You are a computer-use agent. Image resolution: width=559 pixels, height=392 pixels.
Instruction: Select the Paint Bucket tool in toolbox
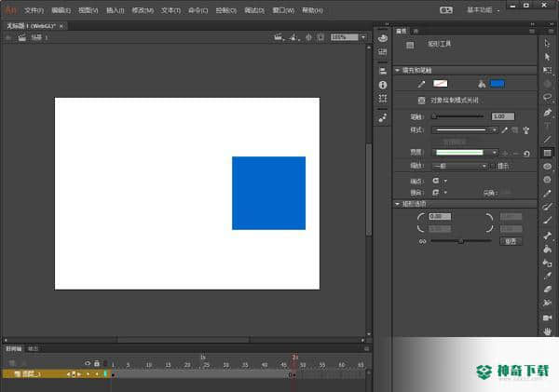click(547, 250)
